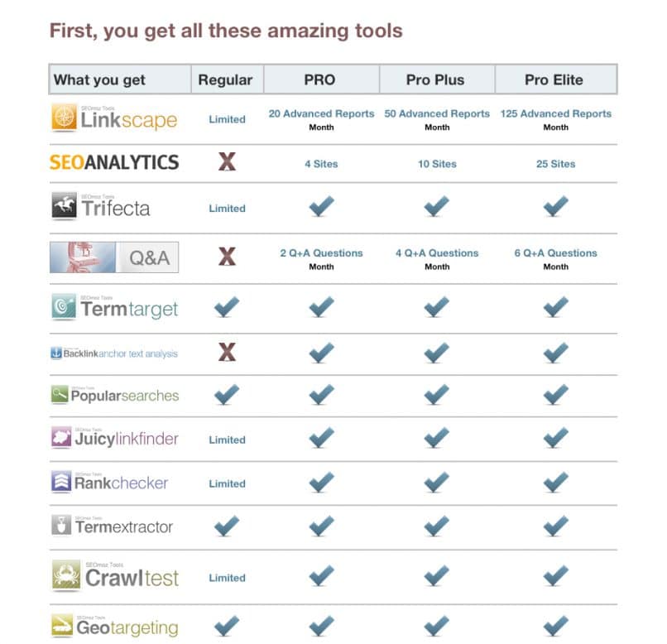Select the PRO column header
Image resolution: width=667 pixels, height=644 pixels.
[x=321, y=79]
